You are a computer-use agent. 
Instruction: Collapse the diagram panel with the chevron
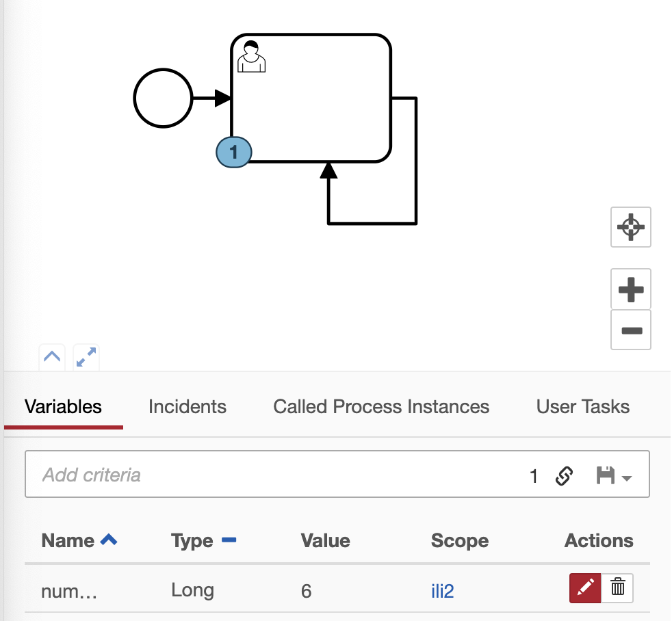[52, 357]
